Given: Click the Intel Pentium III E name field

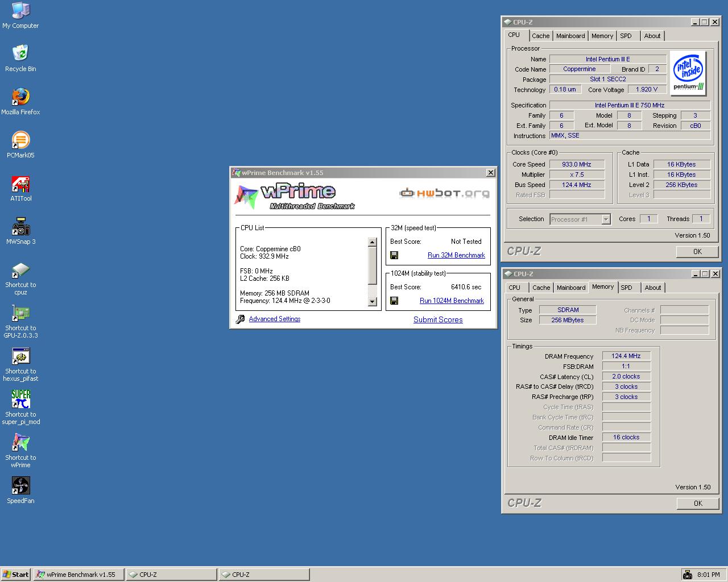Looking at the screenshot, I should tap(607, 59).
